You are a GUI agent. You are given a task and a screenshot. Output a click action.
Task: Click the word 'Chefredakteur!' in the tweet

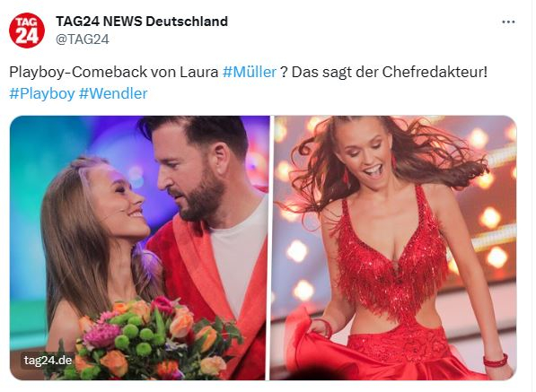[x=435, y=72]
